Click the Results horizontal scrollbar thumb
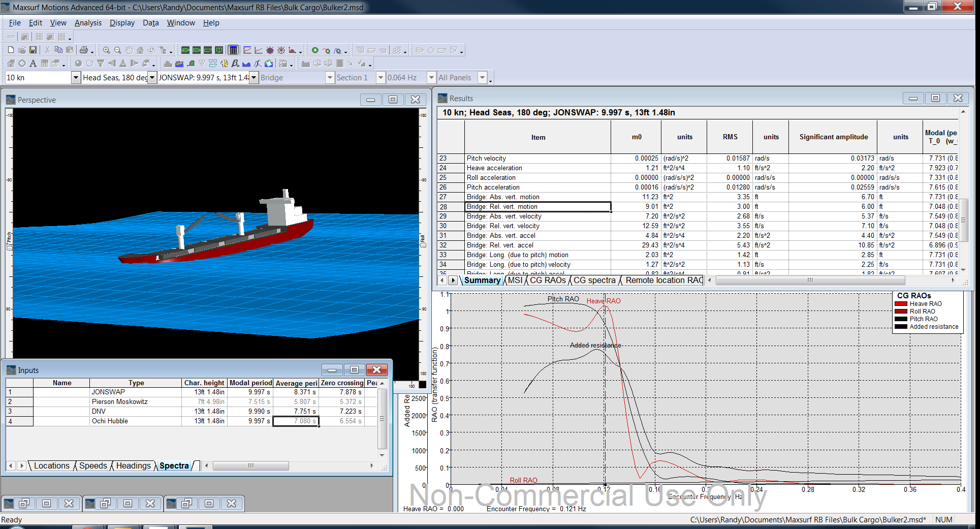Viewport: 980px width, 529px height. point(810,280)
